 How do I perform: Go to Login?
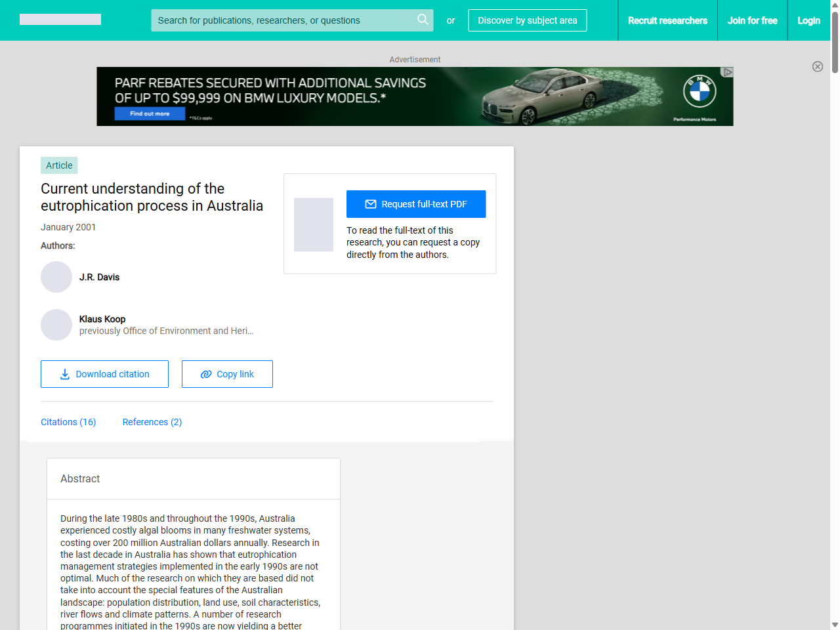coord(808,20)
